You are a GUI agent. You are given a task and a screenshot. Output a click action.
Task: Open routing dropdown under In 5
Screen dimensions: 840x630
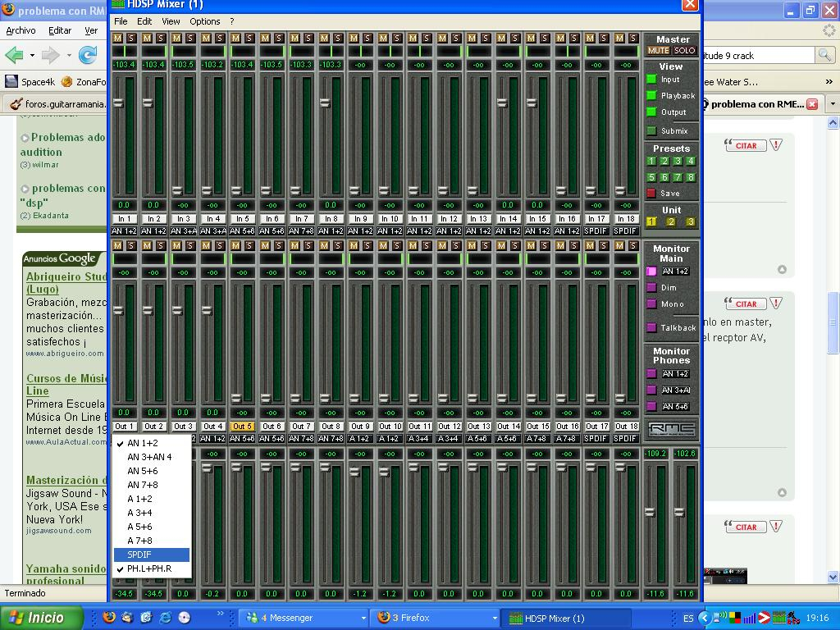click(x=242, y=231)
